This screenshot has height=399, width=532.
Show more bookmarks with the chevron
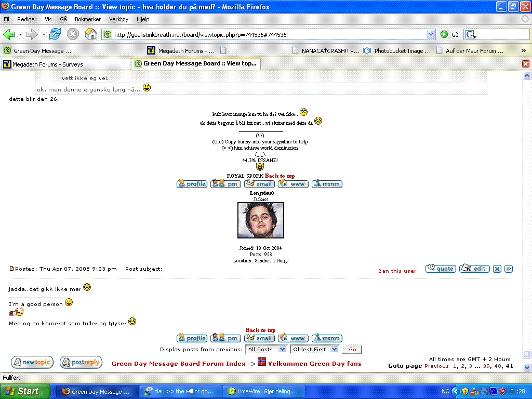[x=524, y=50]
